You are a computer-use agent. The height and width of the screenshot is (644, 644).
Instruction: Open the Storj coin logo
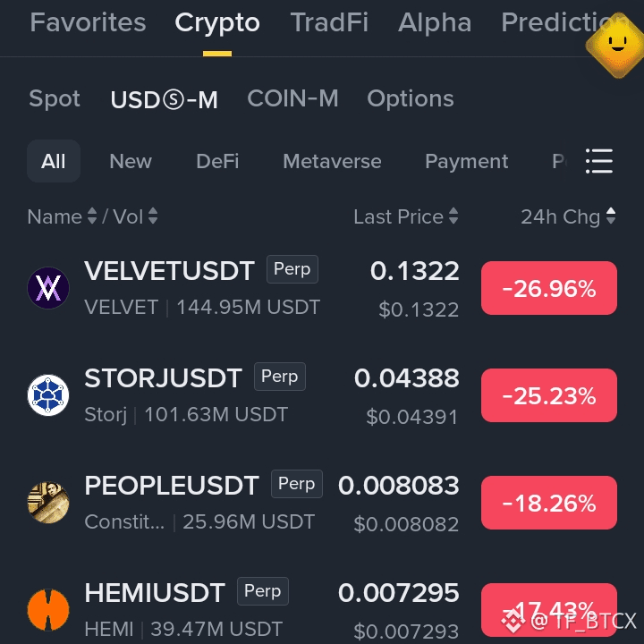click(x=48, y=395)
